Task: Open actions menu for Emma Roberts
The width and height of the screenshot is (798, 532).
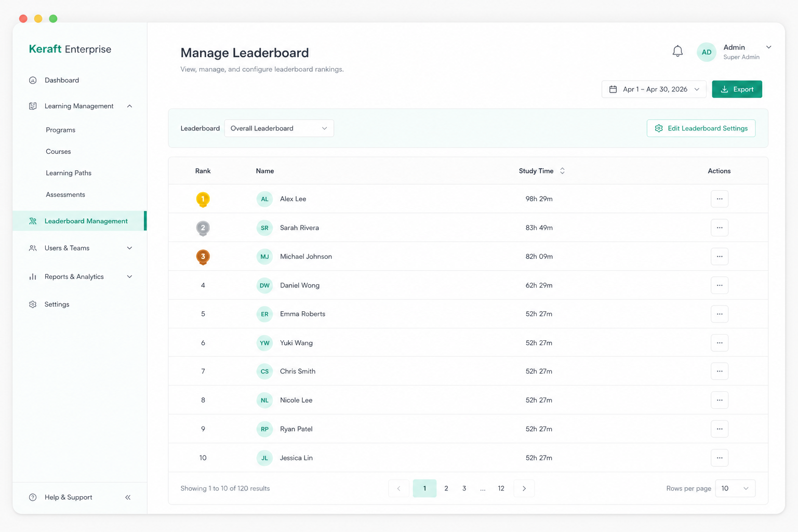Action: 720,314
